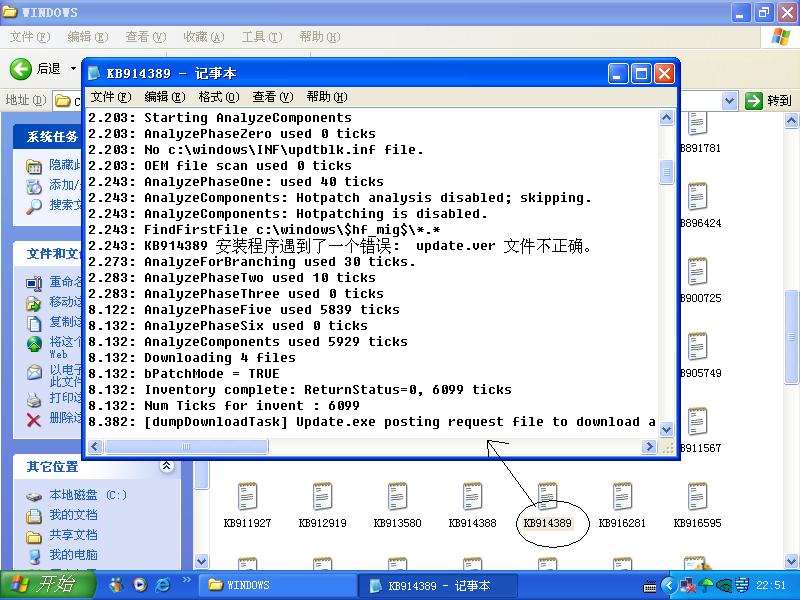Launch Windows Media Player from the quick launch bar
Screen dimensions: 800x600
(x=140, y=585)
